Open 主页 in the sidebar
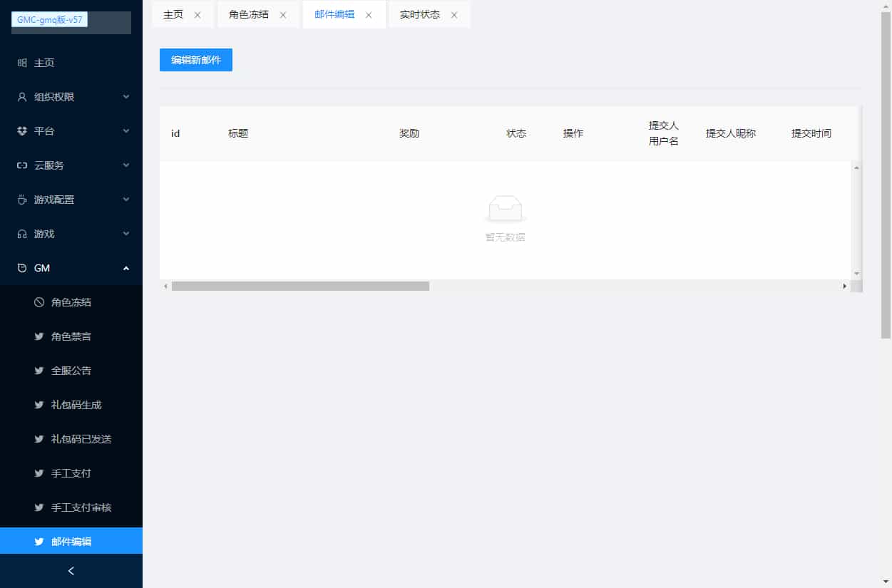Screen dimensions: 892x588 (71, 63)
